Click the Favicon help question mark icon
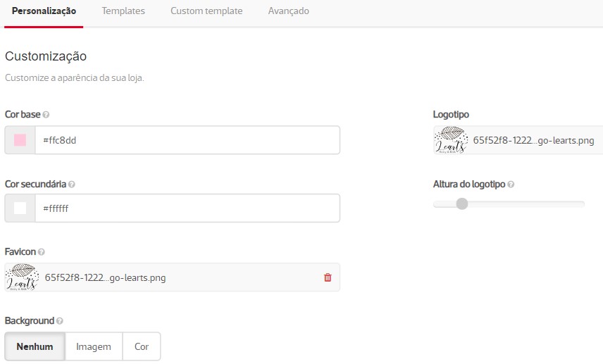Image resolution: width=603 pixels, height=364 pixels. pos(42,252)
